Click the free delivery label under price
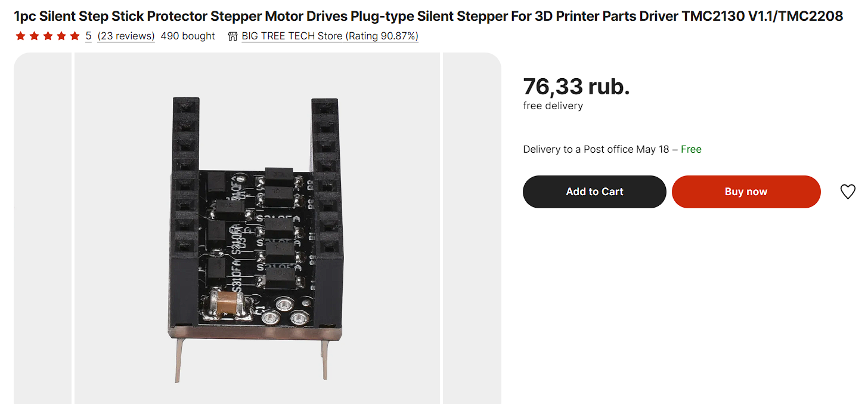Image resolution: width=868 pixels, height=404 pixels. pos(553,106)
